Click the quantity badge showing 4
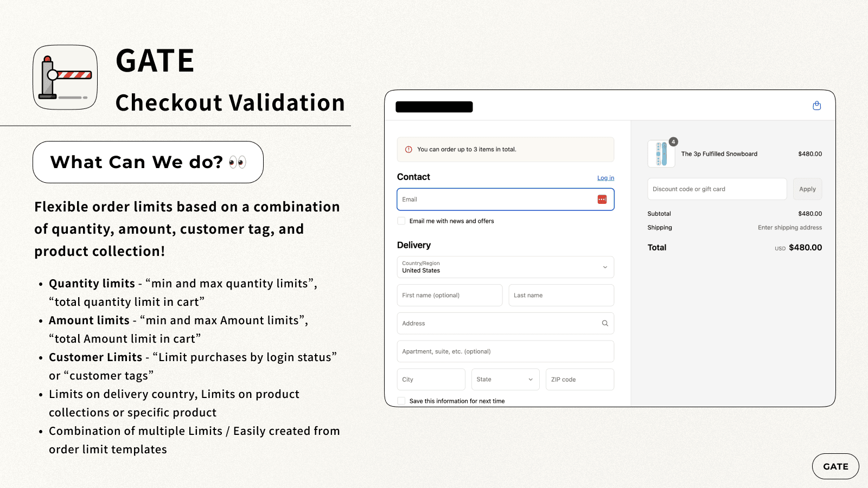This screenshot has width=868, height=488. click(673, 142)
